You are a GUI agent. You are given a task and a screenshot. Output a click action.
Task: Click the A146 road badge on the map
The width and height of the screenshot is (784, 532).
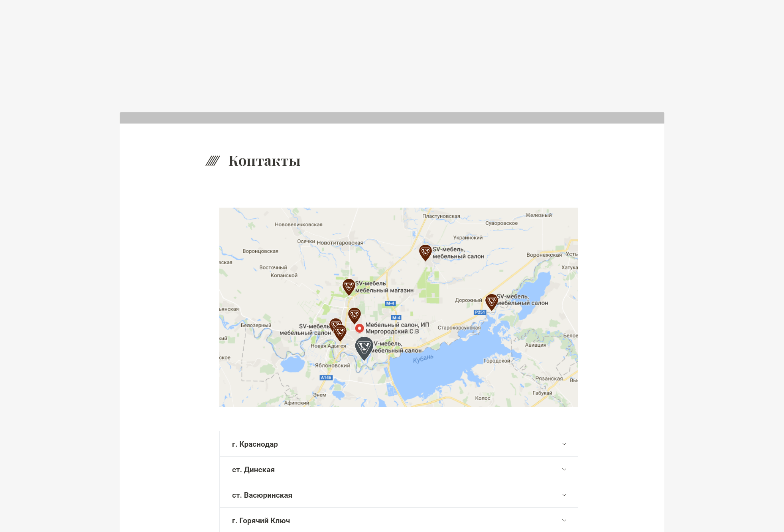pyautogui.click(x=326, y=377)
